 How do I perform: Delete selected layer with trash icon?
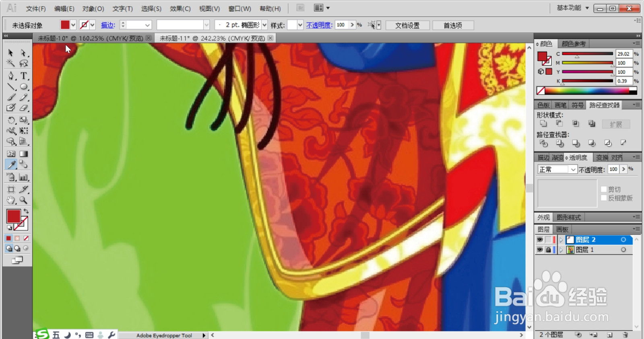(625, 335)
